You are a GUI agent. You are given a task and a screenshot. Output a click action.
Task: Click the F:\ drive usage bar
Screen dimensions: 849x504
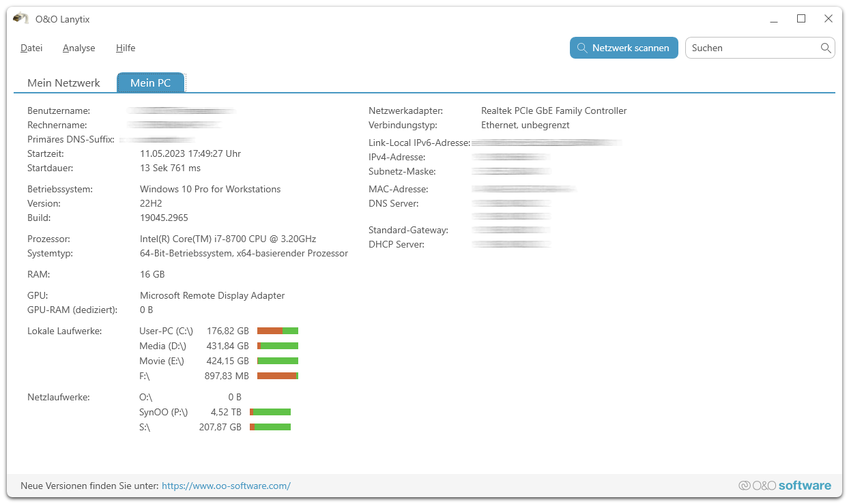pos(278,376)
